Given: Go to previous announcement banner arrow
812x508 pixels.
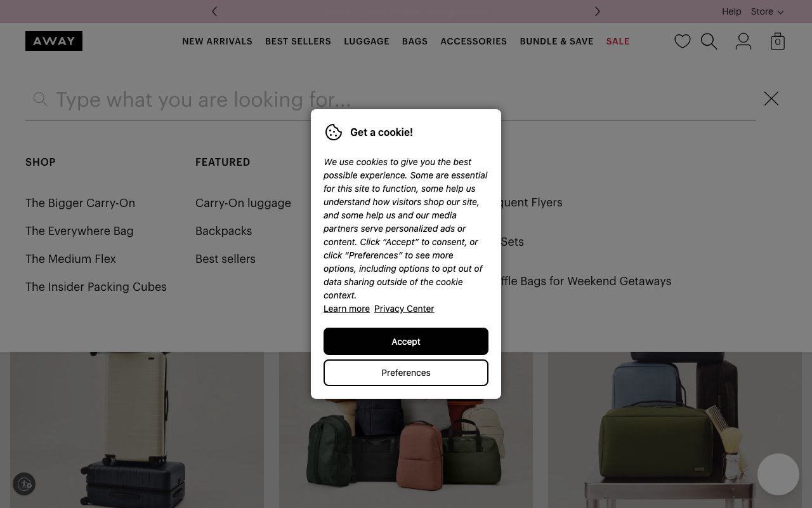Looking at the screenshot, I should point(214,11).
